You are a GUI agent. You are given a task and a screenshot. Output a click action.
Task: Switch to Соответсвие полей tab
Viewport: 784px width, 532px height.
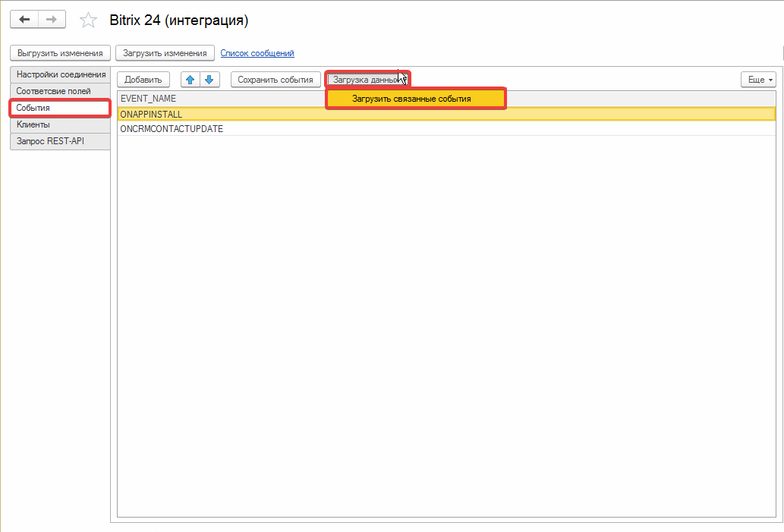61,91
